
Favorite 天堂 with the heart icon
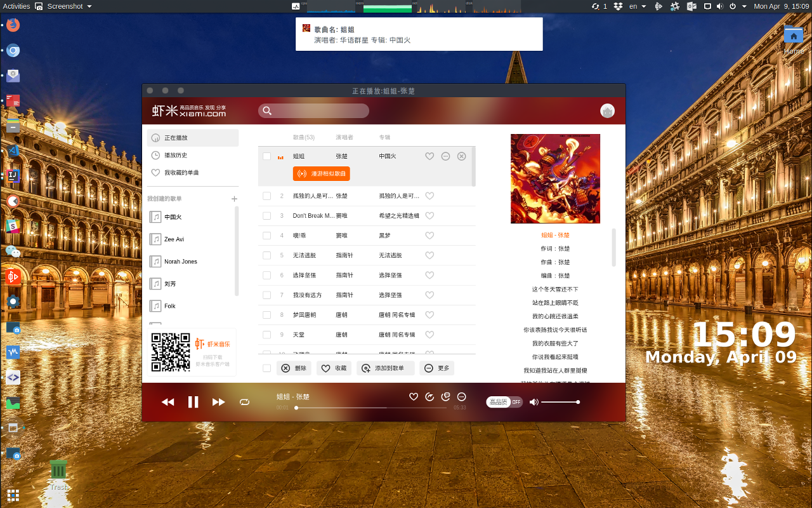click(429, 335)
